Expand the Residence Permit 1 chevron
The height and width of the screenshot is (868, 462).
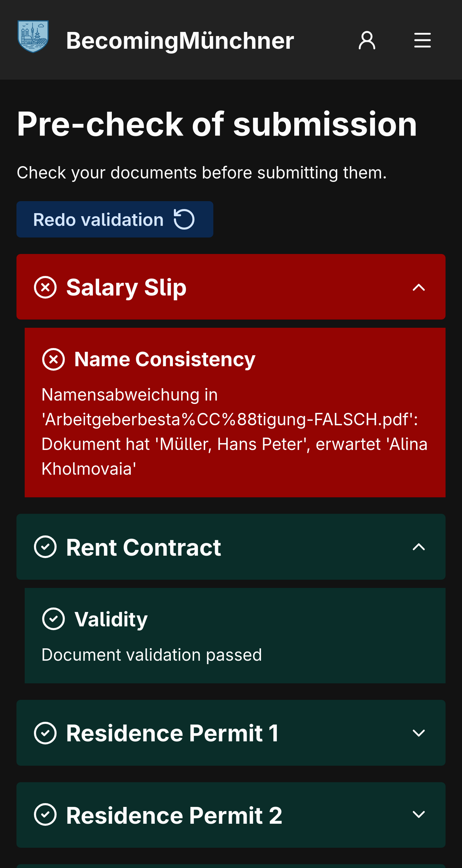[x=419, y=733]
